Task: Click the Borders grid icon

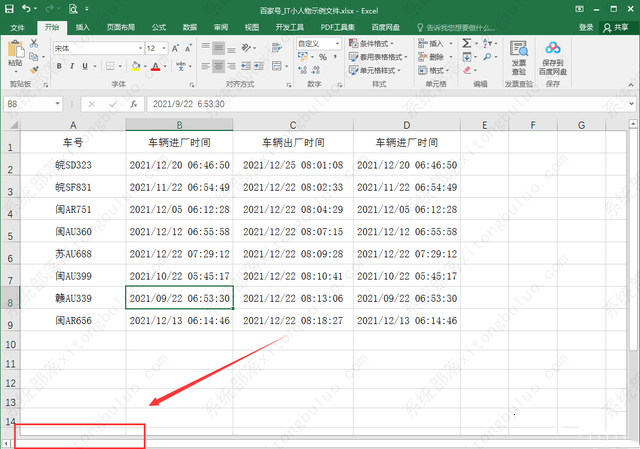Action: [x=110, y=66]
